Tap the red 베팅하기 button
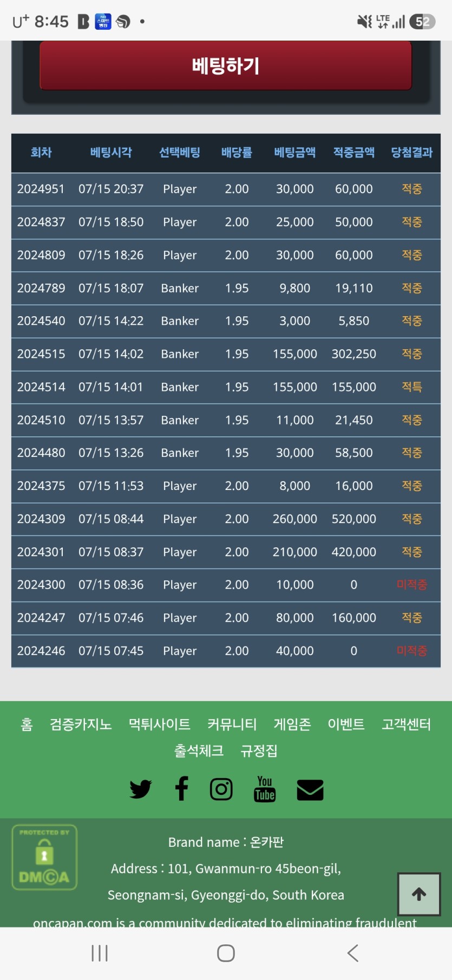This screenshot has width=452, height=980. coord(226,66)
